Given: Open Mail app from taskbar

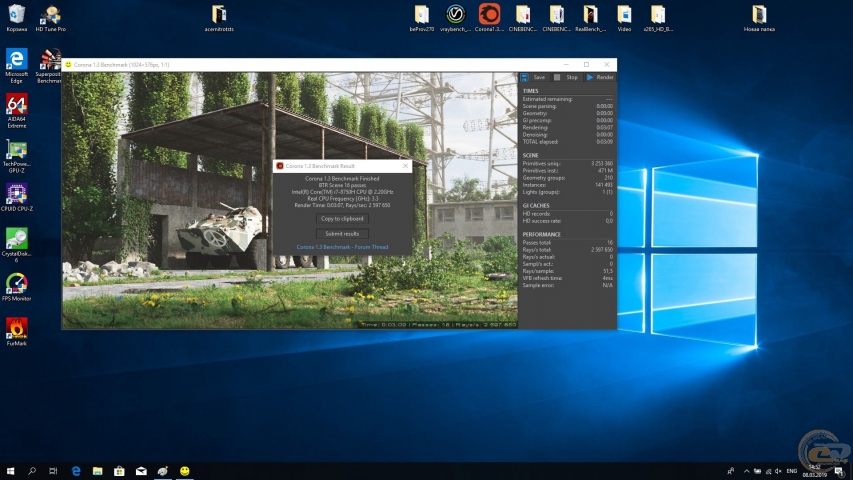Looking at the screenshot, I should click(x=141, y=471).
